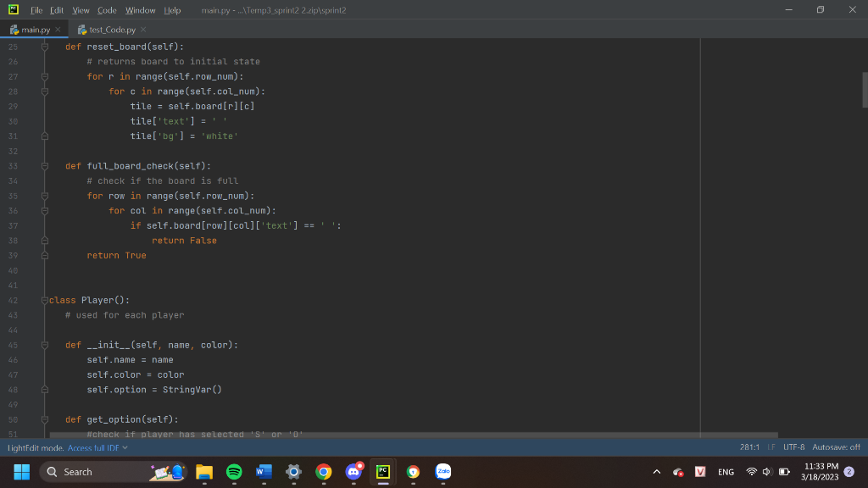Collapse the __init__ method at line 45
The height and width of the screenshot is (488, 868).
(45, 346)
